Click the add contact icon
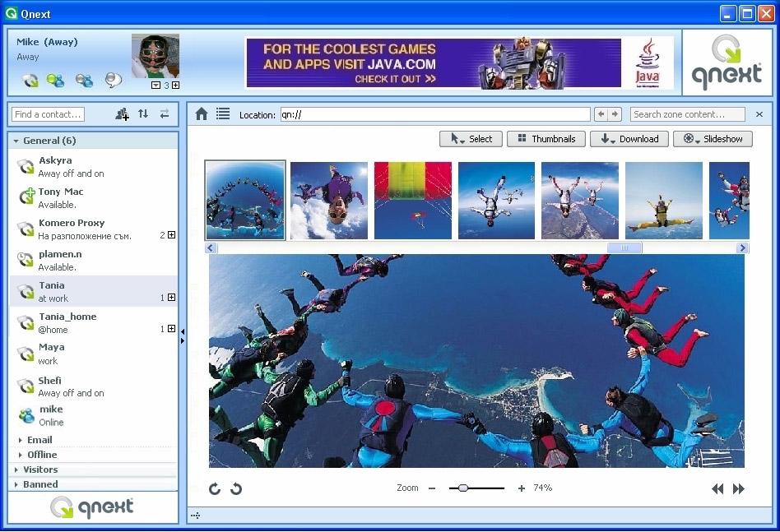 coord(122,114)
